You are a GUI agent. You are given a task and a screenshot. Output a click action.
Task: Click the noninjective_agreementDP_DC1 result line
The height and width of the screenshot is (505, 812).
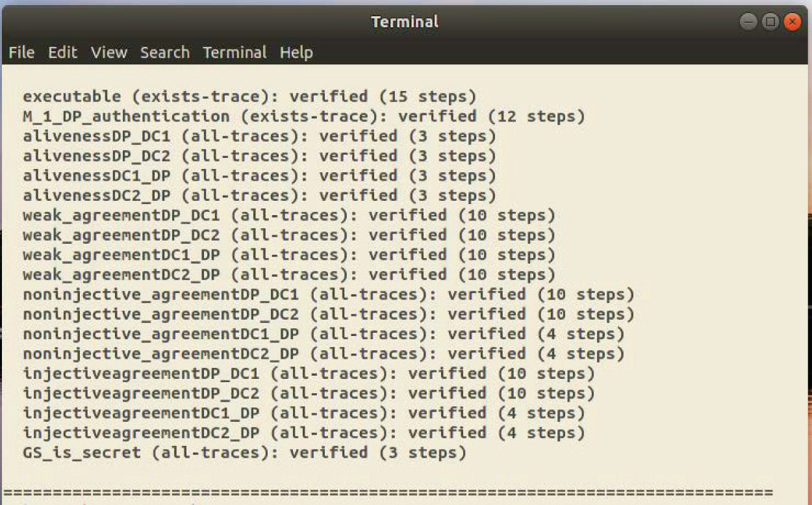(x=328, y=294)
